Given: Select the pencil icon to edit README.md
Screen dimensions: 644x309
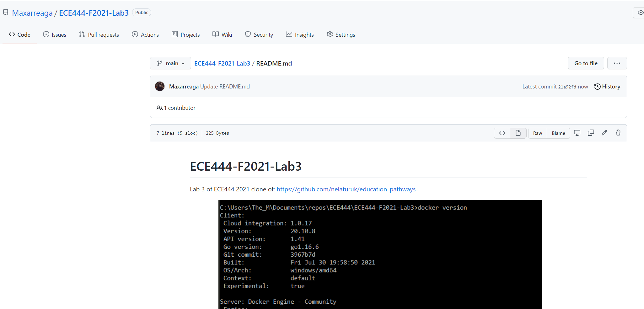Looking at the screenshot, I should tap(604, 133).
